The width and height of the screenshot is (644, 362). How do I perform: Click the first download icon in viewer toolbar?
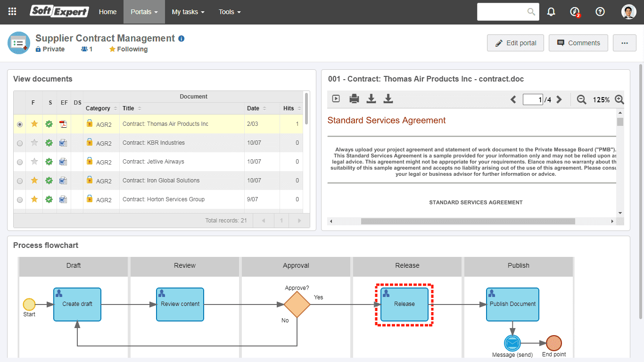pos(372,99)
